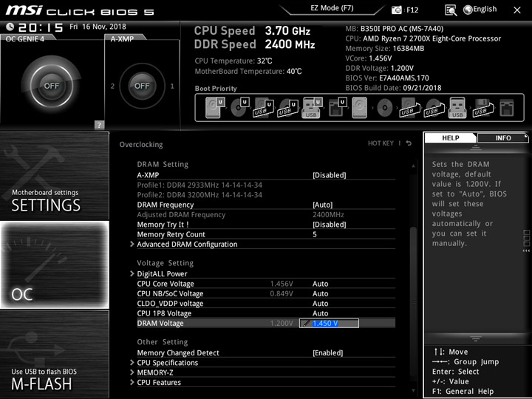Click the up handle at top of Help panel
Screen dimensions: 532x399
pos(475,147)
